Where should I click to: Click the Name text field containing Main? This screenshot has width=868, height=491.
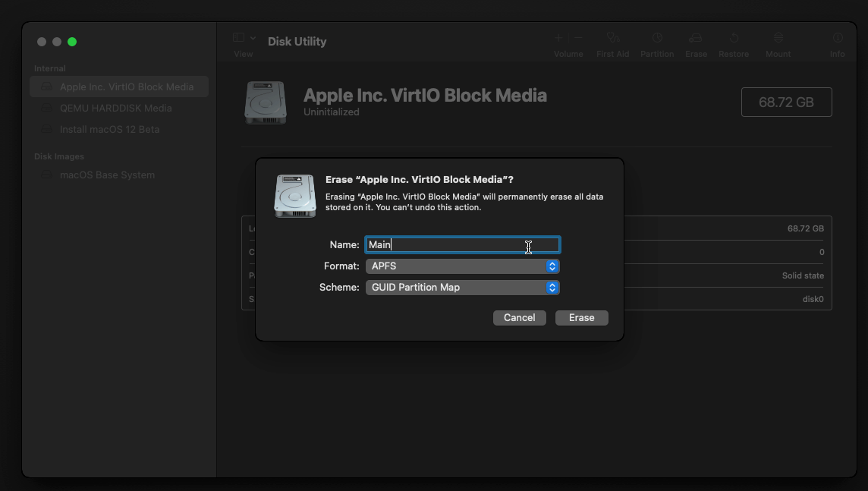pos(462,244)
